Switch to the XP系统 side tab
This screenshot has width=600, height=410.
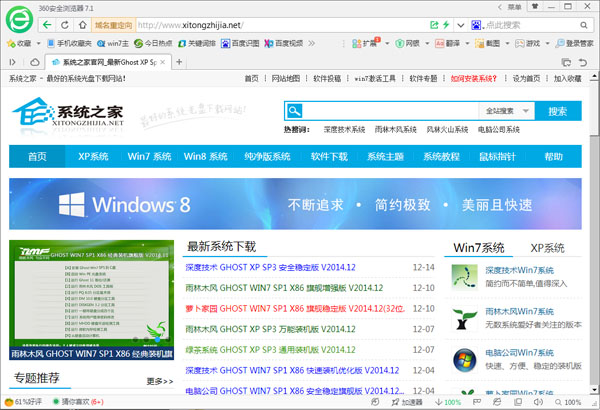[x=547, y=248]
